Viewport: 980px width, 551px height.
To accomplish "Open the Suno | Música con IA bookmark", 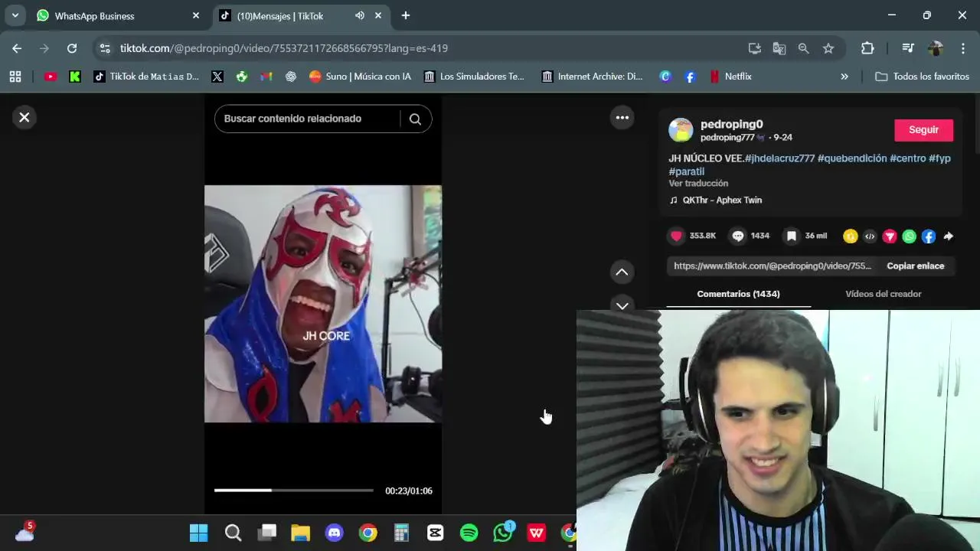I will (x=360, y=77).
